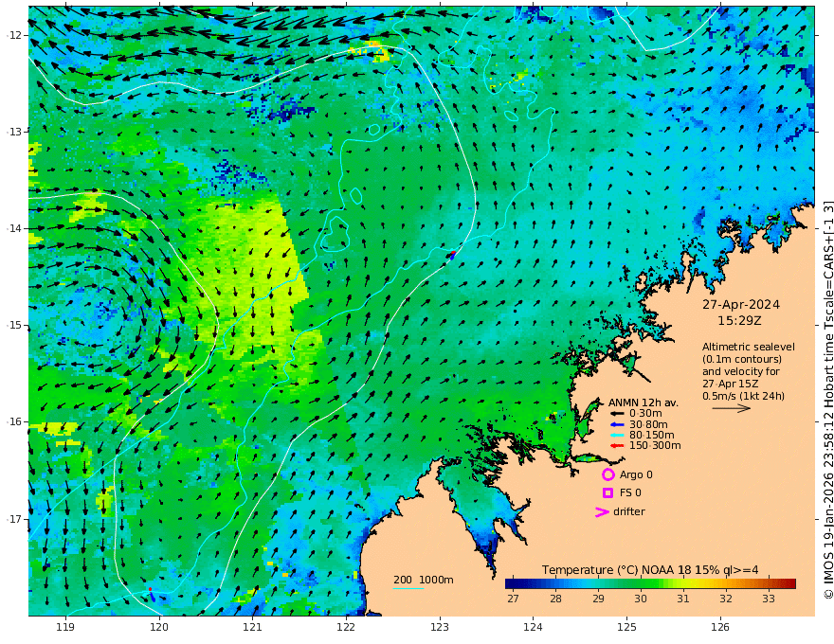The image size is (834, 644).
Task: Click the 'FS 0' legend label
Action: pos(630,493)
